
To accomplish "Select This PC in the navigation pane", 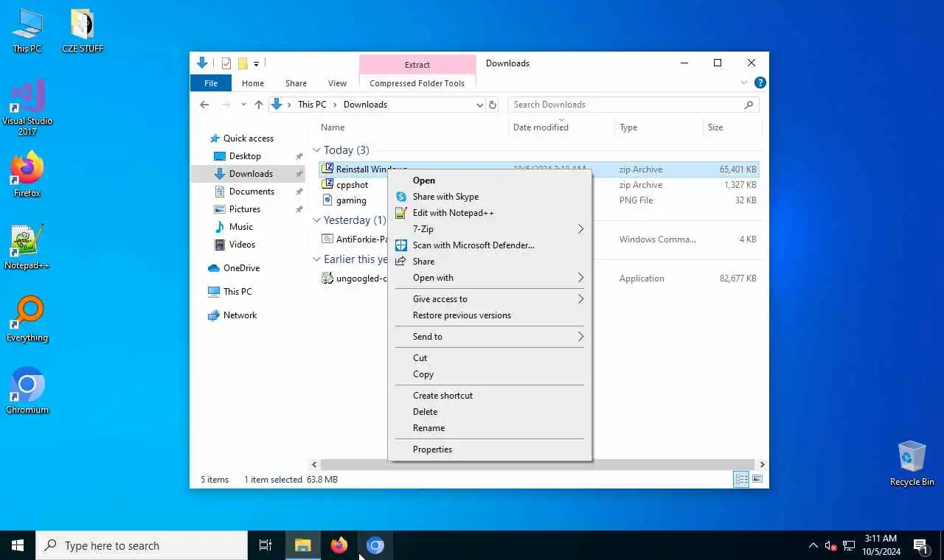I will click(237, 292).
